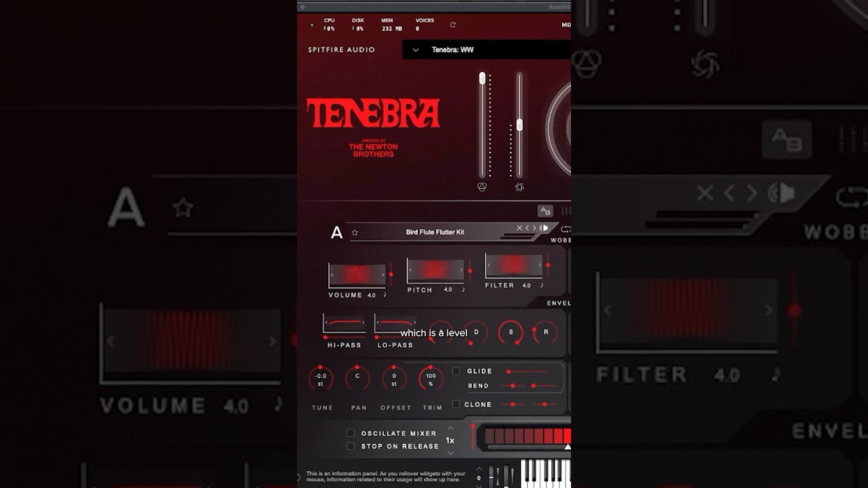Image resolution: width=868 pixels, height=488 pixels.
Task: Load the previous sound in slot A
Action: pyautogui.click(x=527, y=228)
